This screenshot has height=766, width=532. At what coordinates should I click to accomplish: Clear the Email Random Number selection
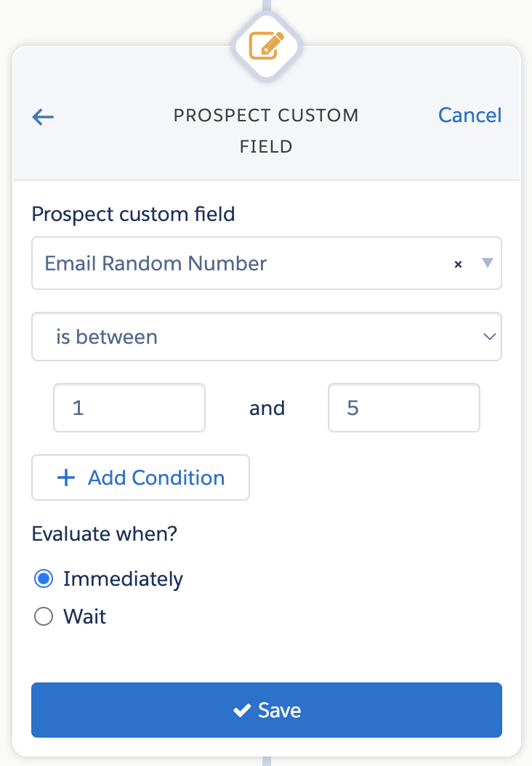pos(458,265)
